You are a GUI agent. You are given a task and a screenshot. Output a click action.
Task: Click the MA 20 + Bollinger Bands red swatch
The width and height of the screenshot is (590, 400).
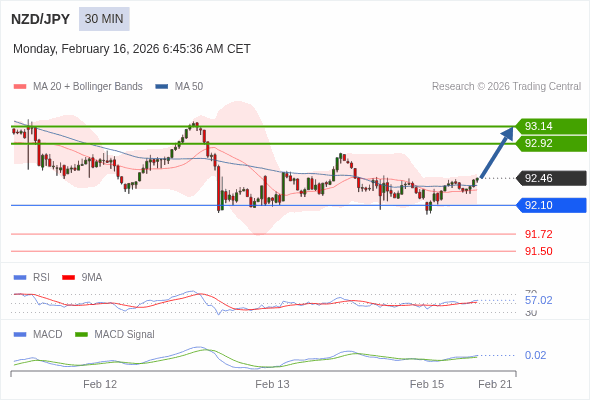tap(20, 87)
